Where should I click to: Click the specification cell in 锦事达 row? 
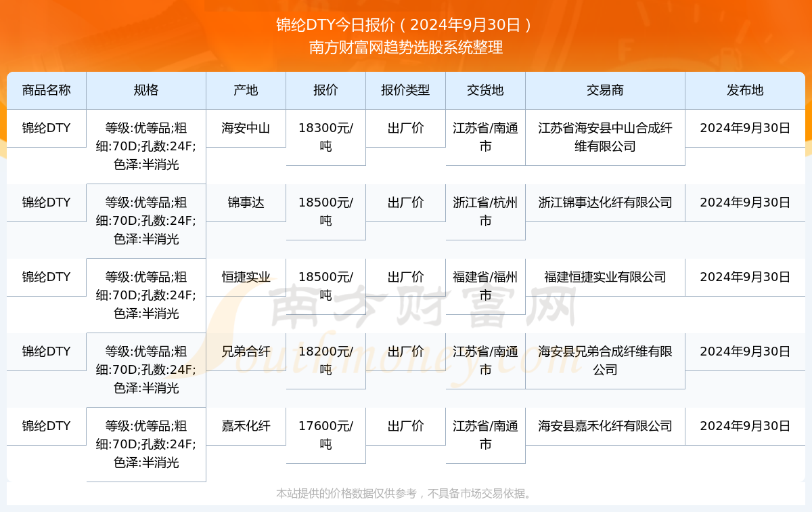pos(146,221)
